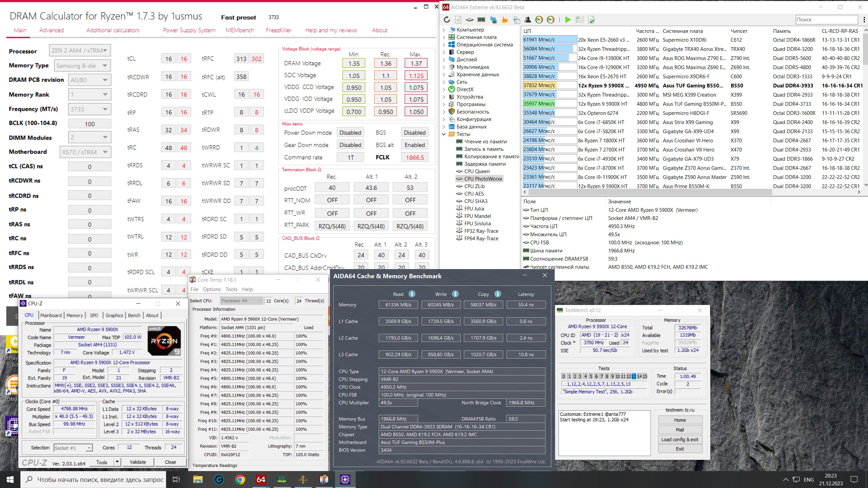Open Google Chrome from the taskbar

240,479
